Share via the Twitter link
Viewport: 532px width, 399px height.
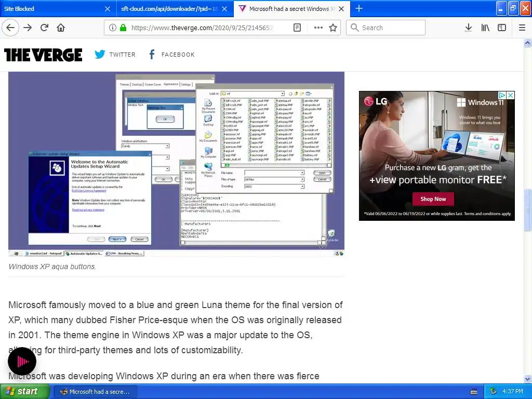(115, 54)
